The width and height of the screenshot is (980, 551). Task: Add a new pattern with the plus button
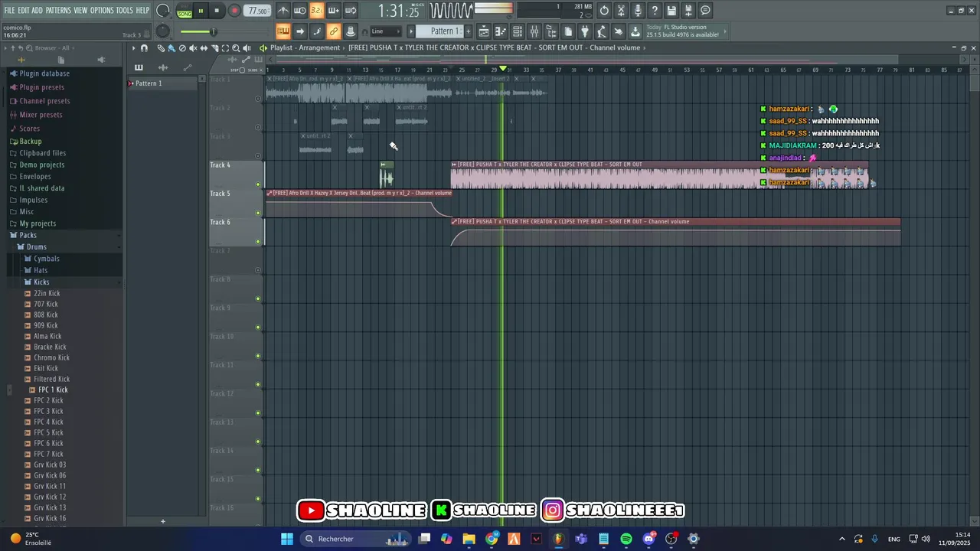467,31
